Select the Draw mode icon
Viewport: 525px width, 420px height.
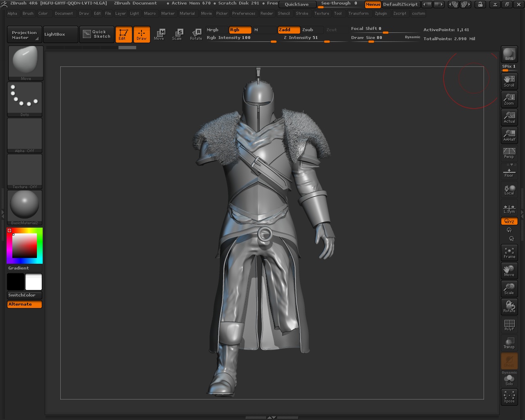(142, 34)
